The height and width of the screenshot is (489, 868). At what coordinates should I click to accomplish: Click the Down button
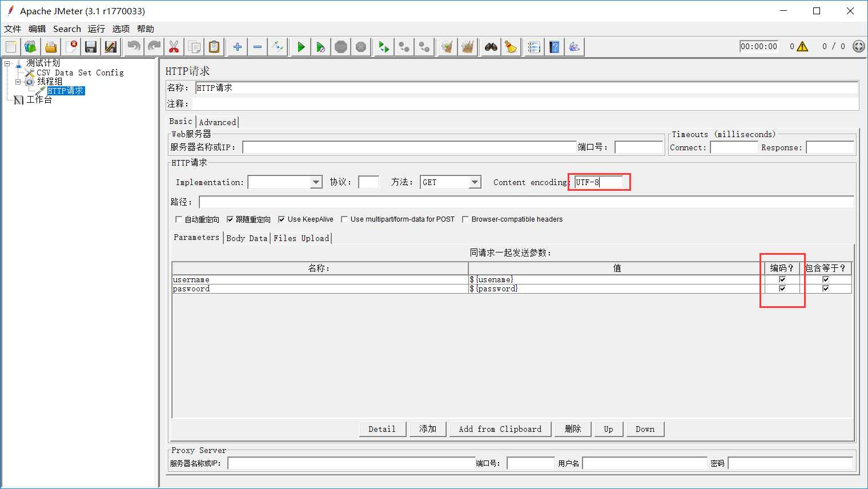click(x=645, y=429)
